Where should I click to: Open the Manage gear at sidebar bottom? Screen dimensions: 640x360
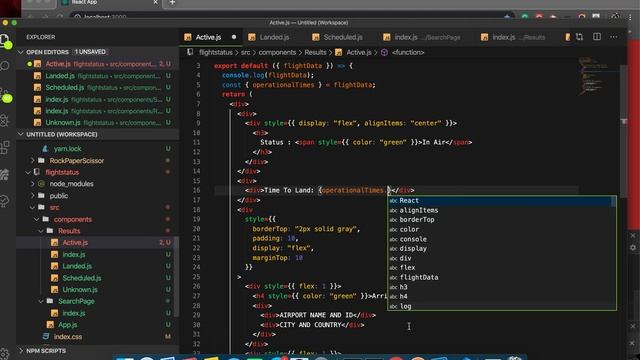pyautogui.click(x=5, y=353)
